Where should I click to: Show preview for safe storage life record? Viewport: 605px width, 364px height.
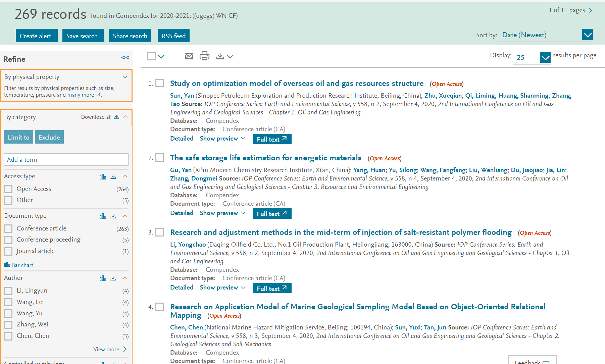223,213
